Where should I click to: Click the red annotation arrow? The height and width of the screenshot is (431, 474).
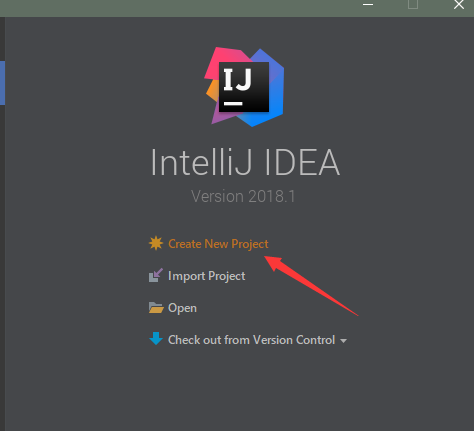[311, 286]
